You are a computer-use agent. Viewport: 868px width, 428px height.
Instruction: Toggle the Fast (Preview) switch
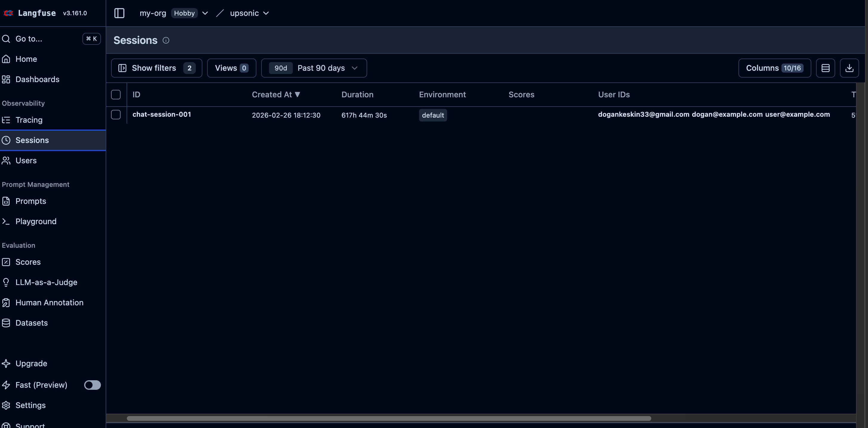pos(92,385)
